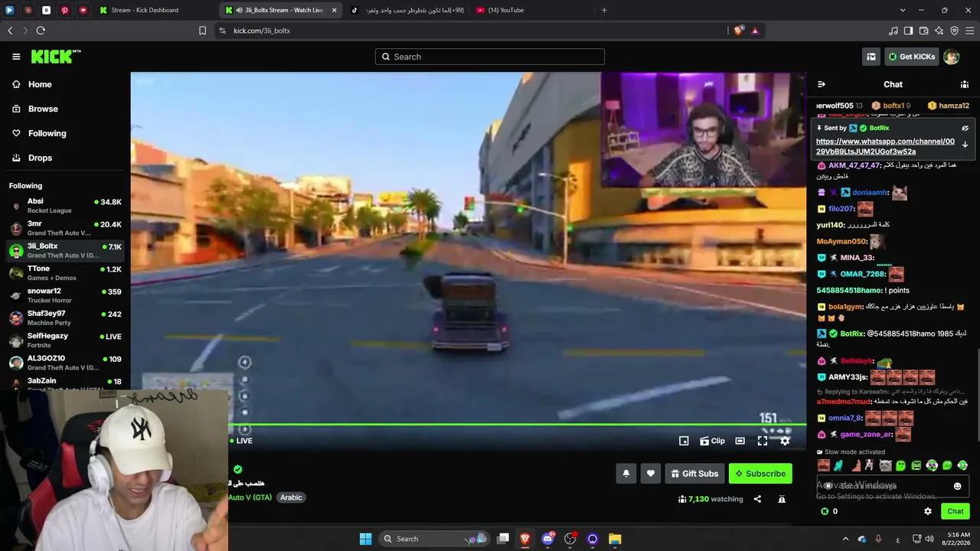Open Brave Leo AI assistant
The height and width of the screenshot is (551, 980).
[x=939, y=31]
